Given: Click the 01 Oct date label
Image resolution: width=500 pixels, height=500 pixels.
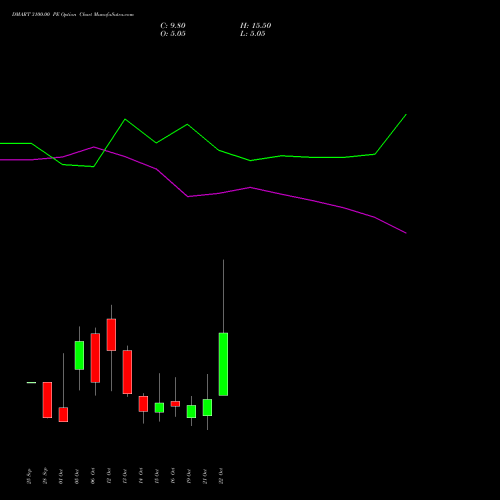Looking at the screenshot, I should click(61, 476).
